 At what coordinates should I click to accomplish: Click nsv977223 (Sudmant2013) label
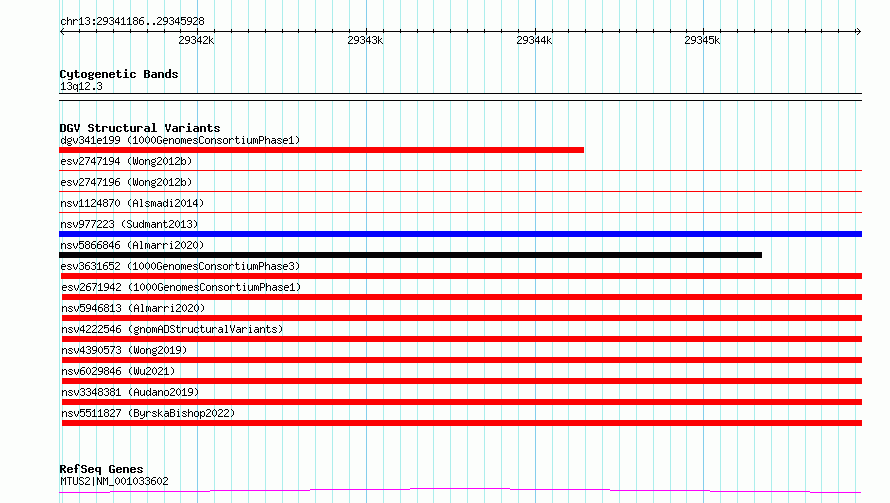(x=129, y=224)
